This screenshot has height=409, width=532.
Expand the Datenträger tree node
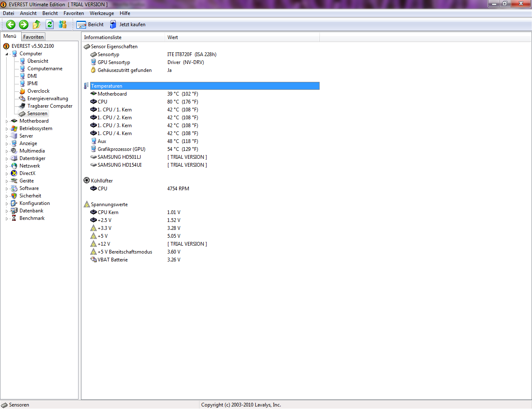(7, 159)
